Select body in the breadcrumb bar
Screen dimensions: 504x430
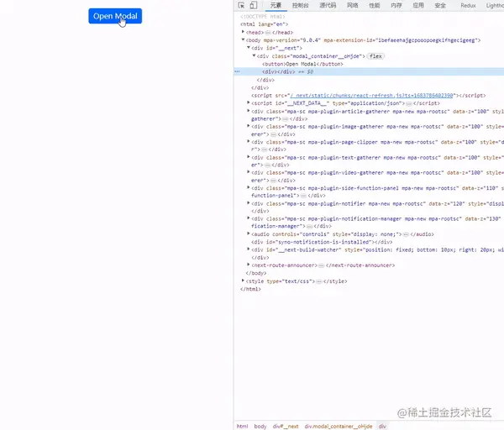260,426
